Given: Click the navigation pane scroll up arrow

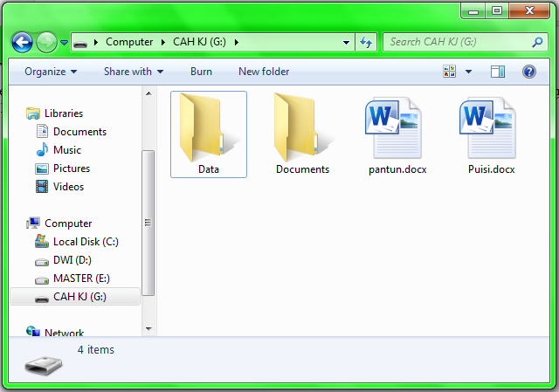Looking at the screenshot, I should click(148, 93).
